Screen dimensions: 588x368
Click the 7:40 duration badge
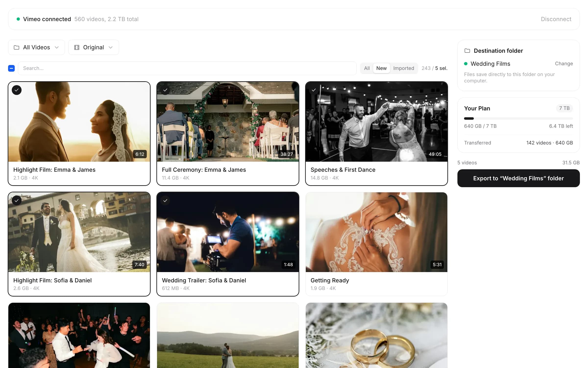139,264
